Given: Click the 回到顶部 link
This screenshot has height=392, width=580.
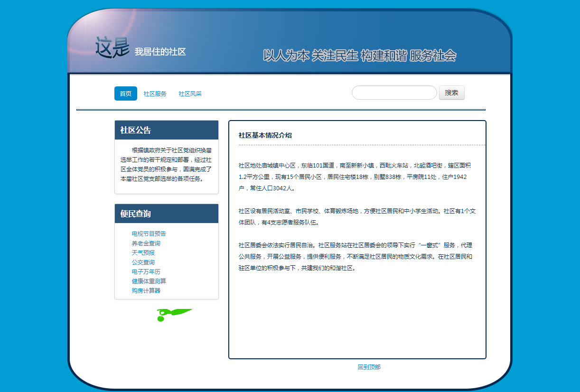Looking at the screenshot, I should [369, 367].
